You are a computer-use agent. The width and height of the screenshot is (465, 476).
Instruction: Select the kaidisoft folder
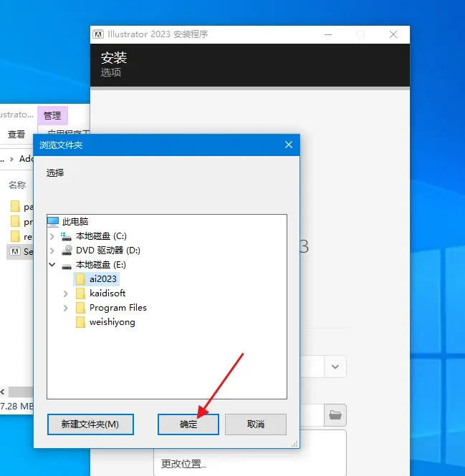107,293
